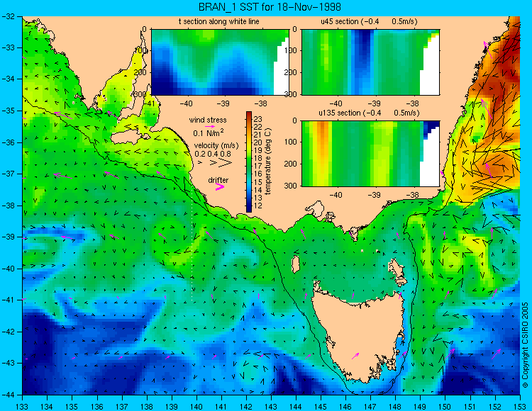The height and width of the screenshot is (411, 532).
Task: Click the "drifter" legend label
Action: [x=218, y=180]
